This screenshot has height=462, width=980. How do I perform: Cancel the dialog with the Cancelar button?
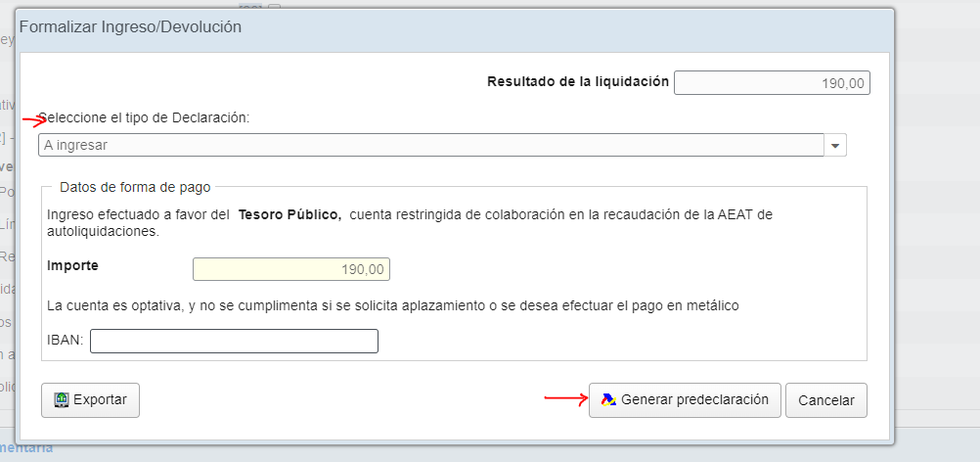click(825, 400)
